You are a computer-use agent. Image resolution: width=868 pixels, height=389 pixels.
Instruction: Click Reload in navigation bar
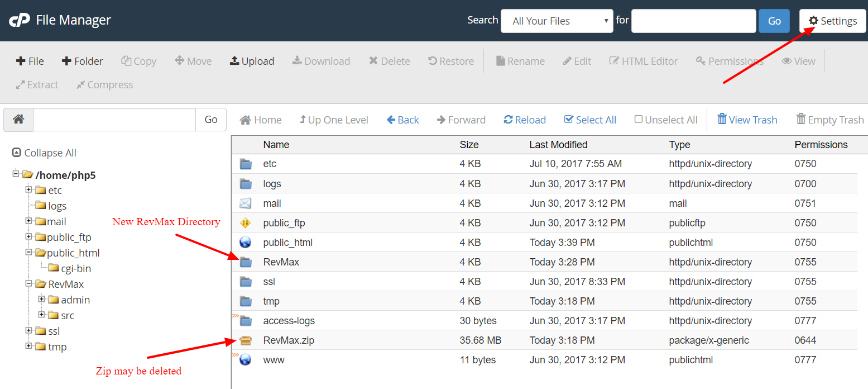(x=525, y=120)
